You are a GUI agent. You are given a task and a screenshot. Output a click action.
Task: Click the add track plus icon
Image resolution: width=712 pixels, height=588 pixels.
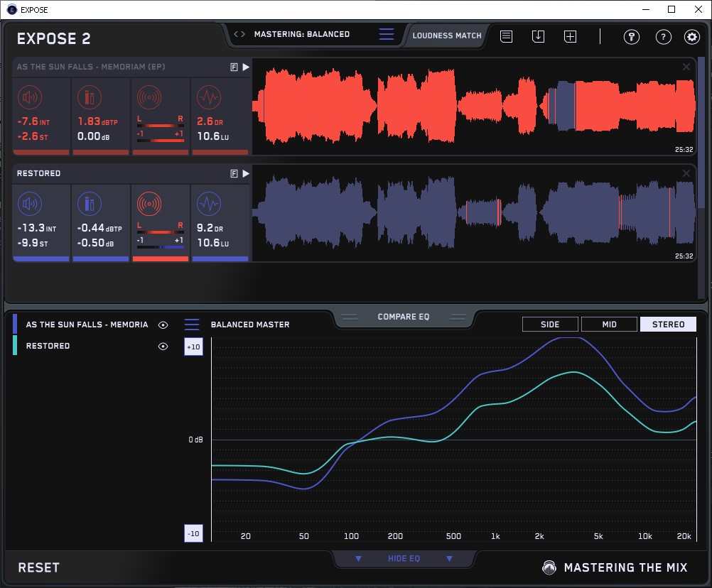[570, 36]
